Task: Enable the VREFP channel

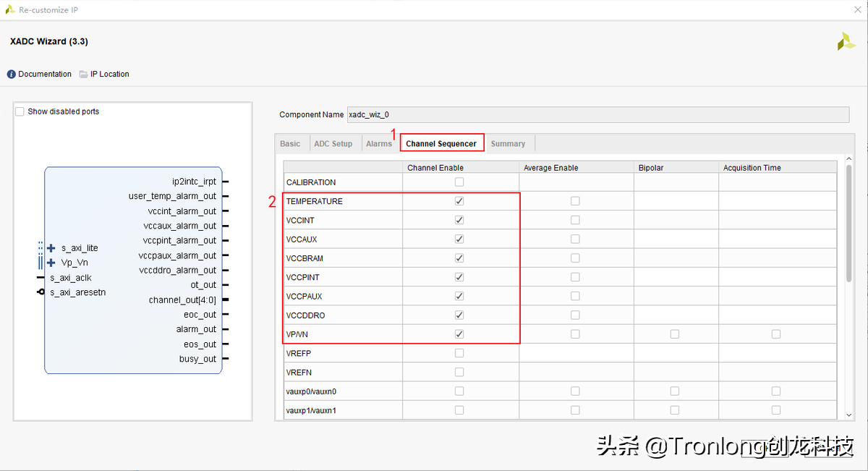Action: (459, 353)
